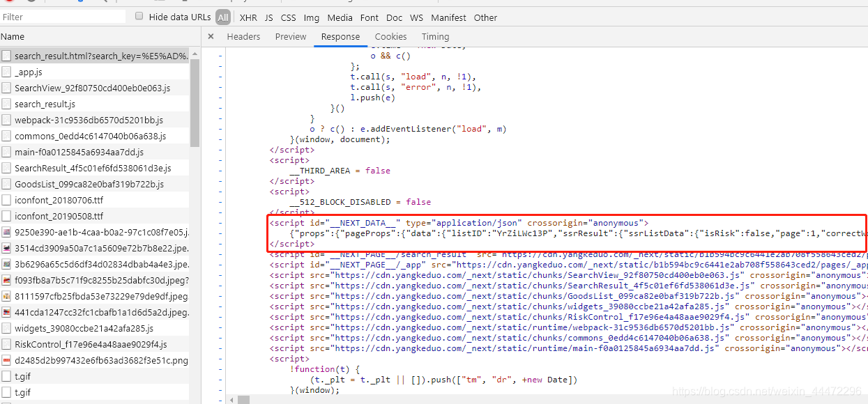Filter requests by CSS
This screenshot has height=404, width=868.
pyautogui.click(x=288, y=17)
